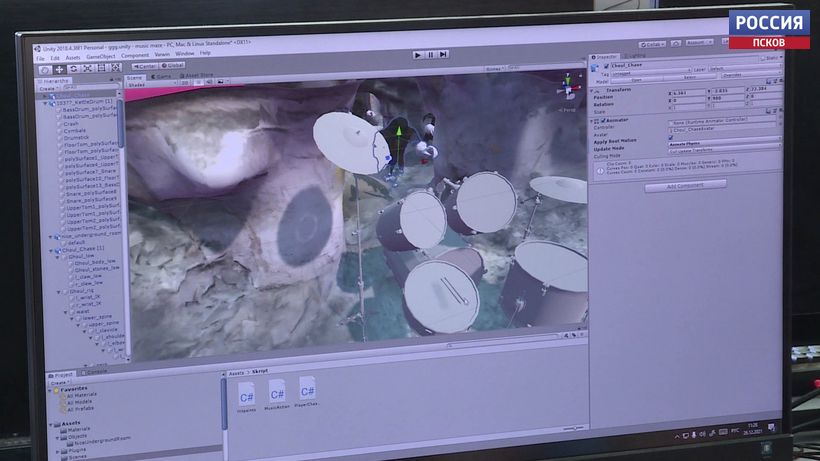Click the Hierarchy panel vertical scrollbar
This screenshot has width=820, height=461.
pyautogui.click(x=121, y=123)
